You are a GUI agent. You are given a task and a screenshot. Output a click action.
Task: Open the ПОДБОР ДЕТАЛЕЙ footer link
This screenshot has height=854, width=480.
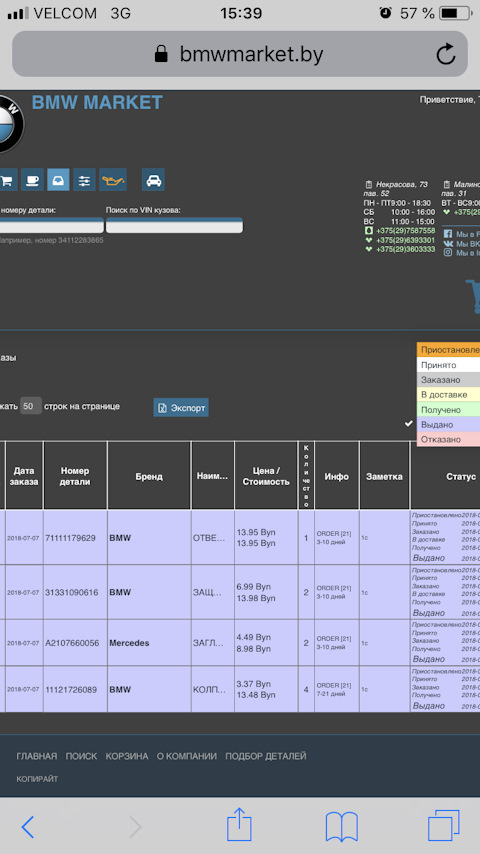(266, 756)
